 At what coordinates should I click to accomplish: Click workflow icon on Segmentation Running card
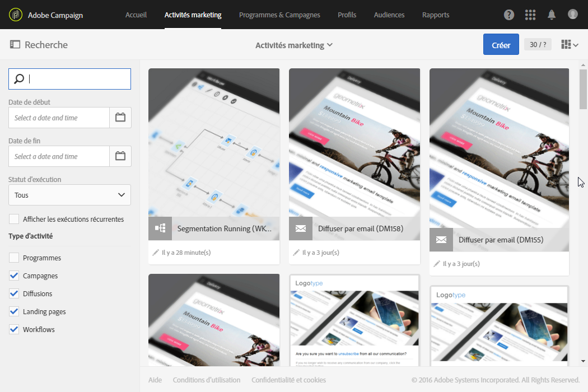[160, 228]
